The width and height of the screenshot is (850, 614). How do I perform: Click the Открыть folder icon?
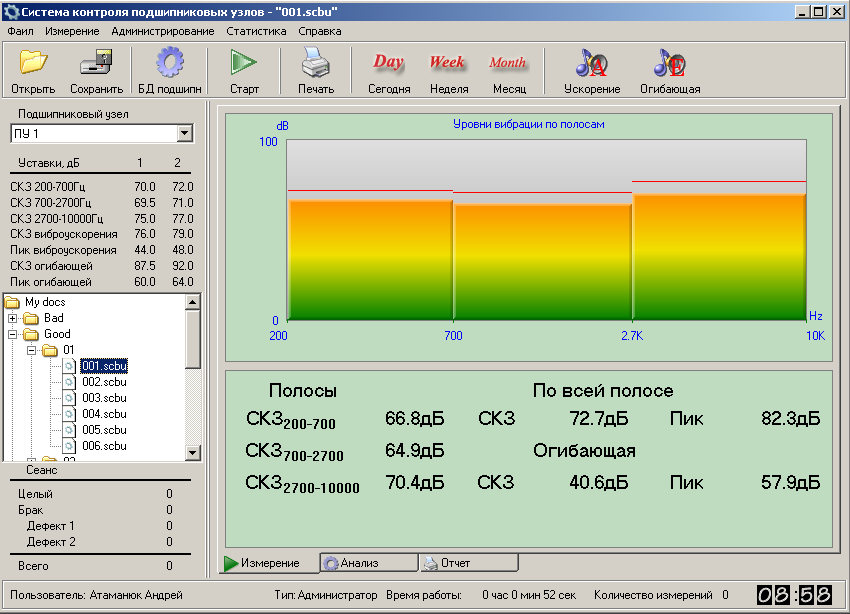point(33,64)
